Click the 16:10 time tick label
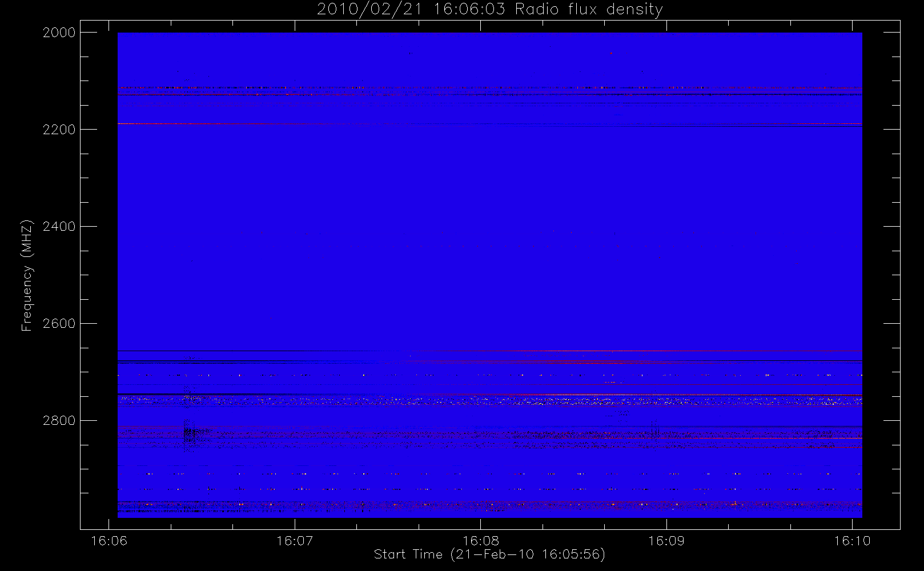Image resolution: width=924 pixels, height=571 pixels. (852, 541)
